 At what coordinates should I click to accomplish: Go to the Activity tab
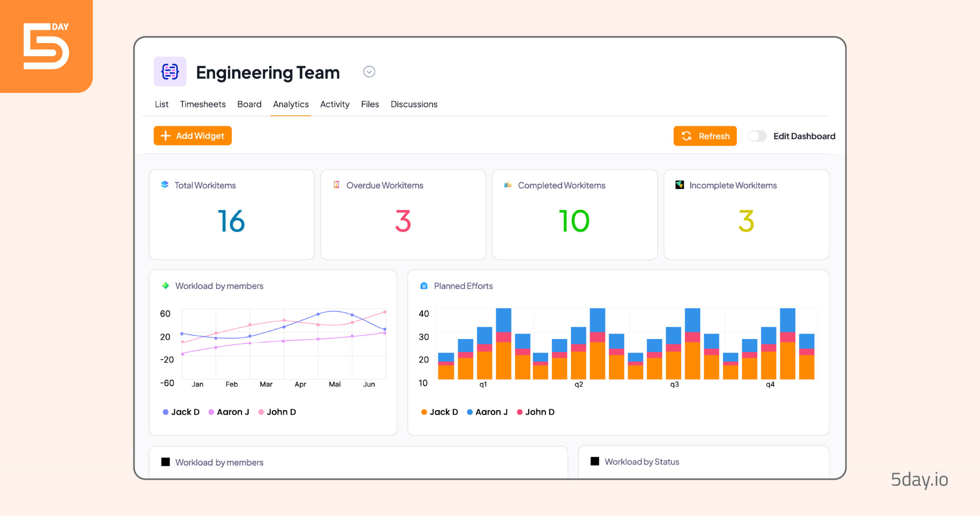click(x=335, y=104)
